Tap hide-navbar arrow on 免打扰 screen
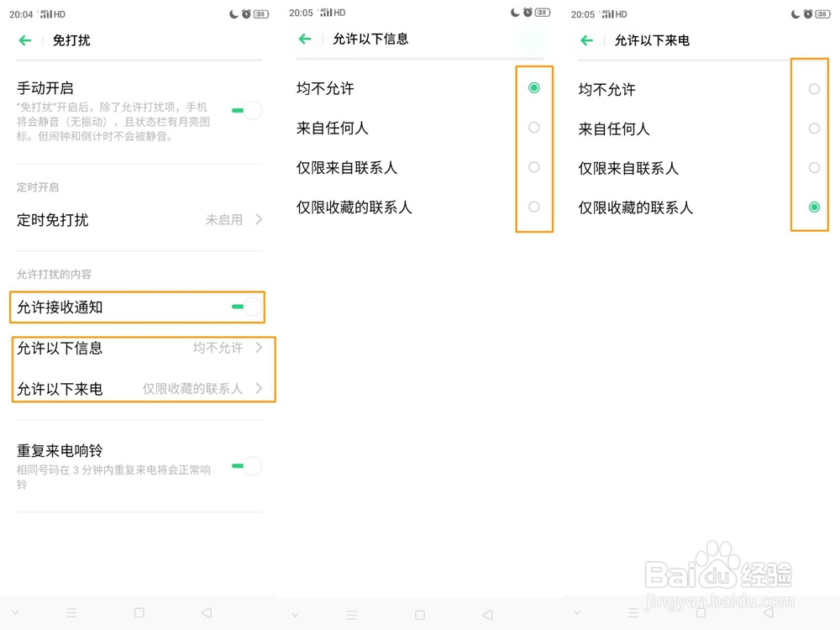840x630 pixels. point(15,612)
